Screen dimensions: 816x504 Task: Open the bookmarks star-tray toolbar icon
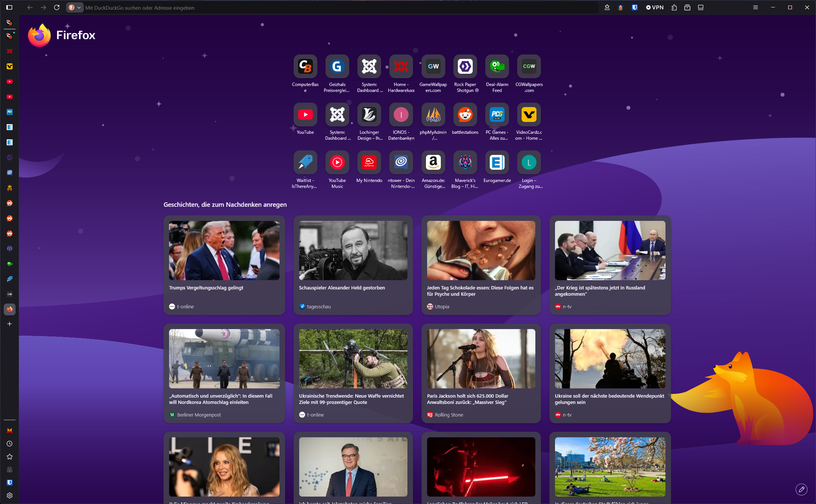[607, 7]
